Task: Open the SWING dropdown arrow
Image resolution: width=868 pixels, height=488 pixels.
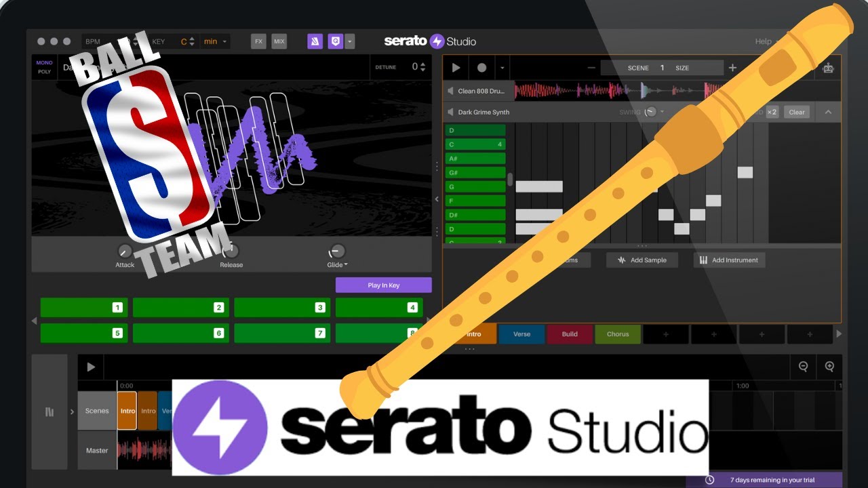Action: [663, 112]
